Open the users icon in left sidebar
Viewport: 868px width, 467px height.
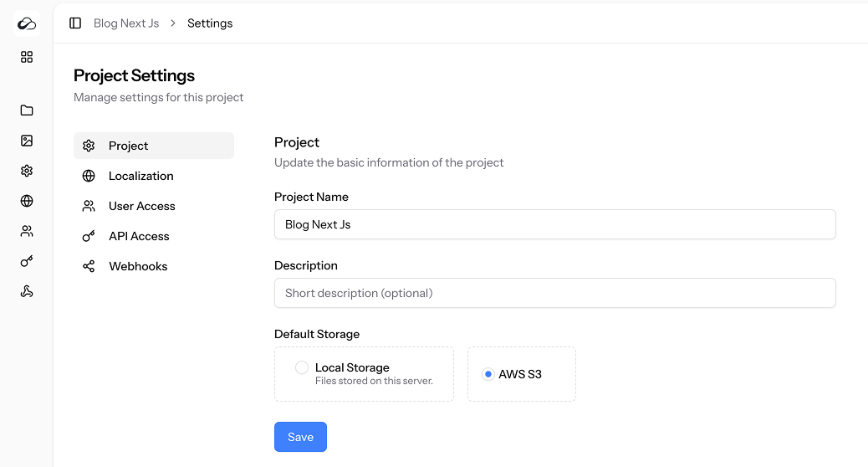(27, 231)
